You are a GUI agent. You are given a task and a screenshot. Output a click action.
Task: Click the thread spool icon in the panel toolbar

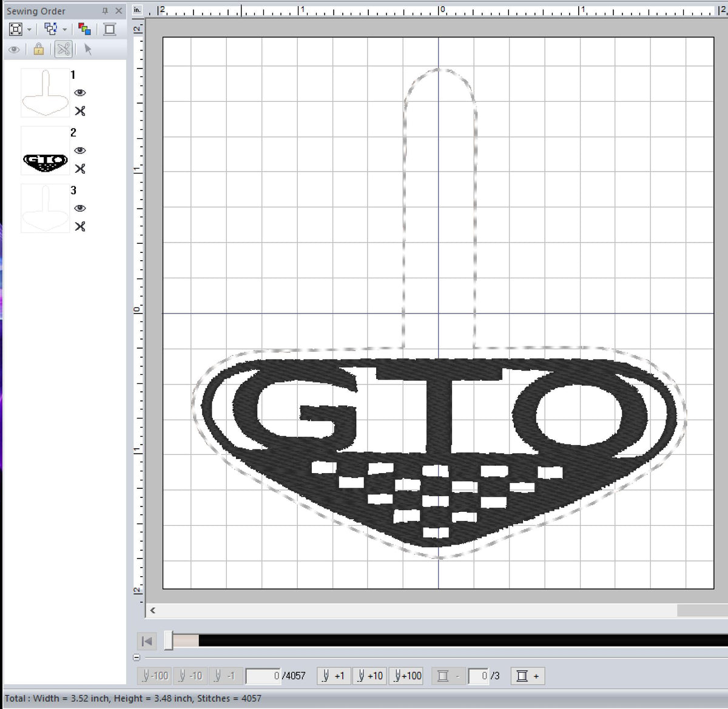[x=110, y=29]
